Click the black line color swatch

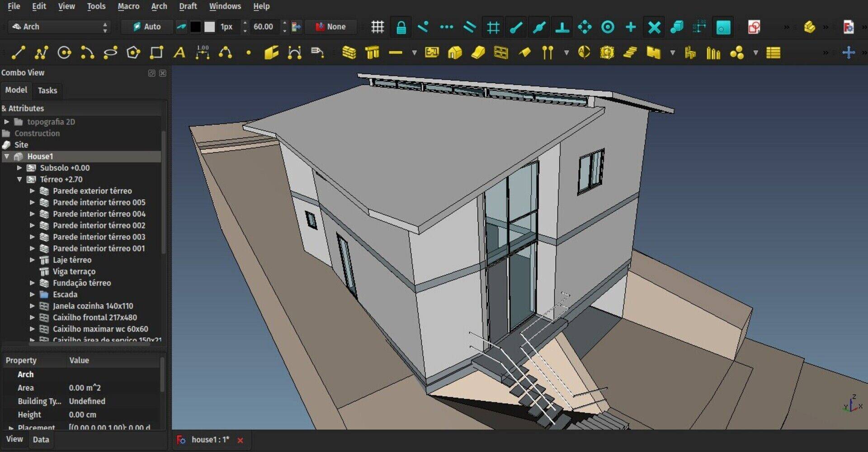click(x=195, y=27)
